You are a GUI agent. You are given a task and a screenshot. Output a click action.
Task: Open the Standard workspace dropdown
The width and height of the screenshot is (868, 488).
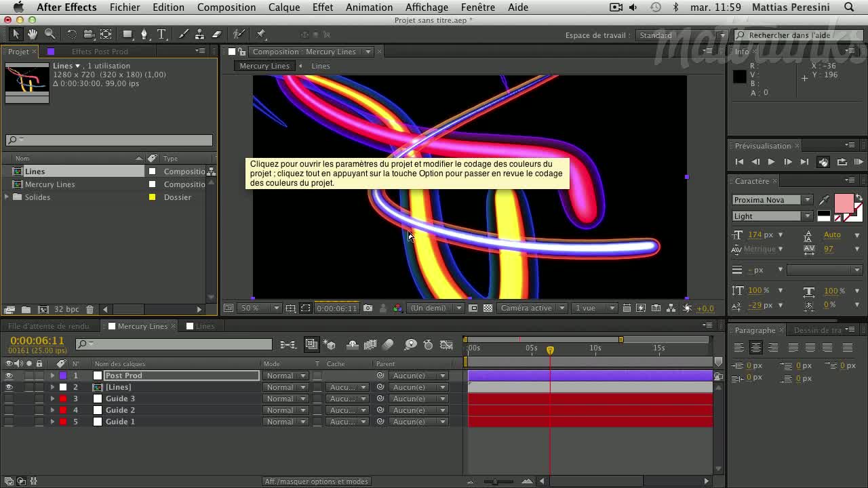pos(682,35)
